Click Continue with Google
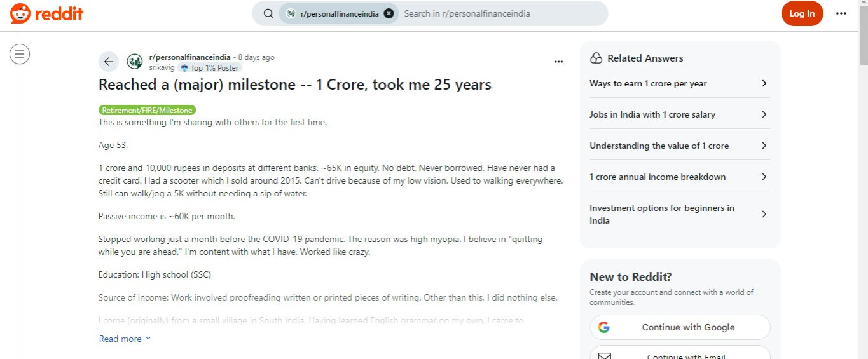Viewport: 868px width, 359px height. point(680,327)
